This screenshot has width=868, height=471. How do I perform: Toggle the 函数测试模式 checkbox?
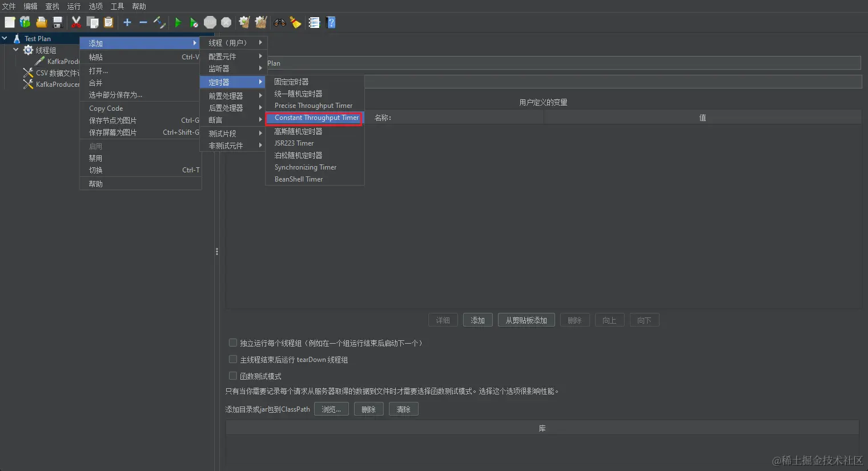point(233,376)
